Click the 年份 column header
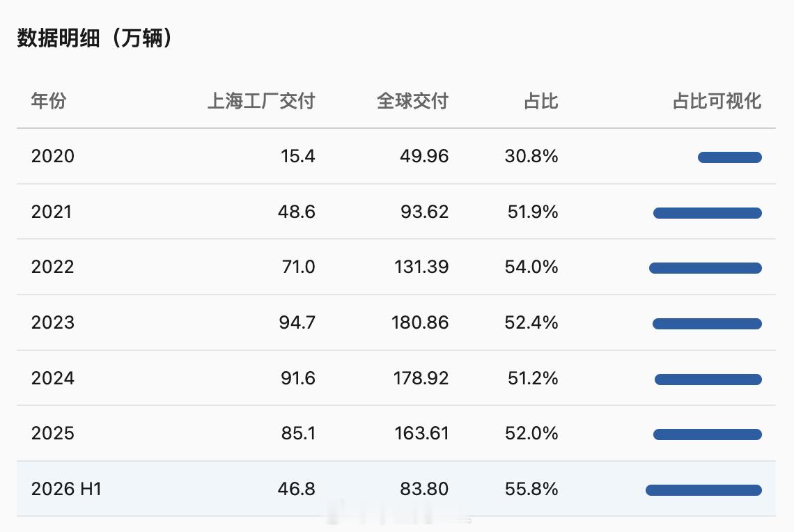 49,101
